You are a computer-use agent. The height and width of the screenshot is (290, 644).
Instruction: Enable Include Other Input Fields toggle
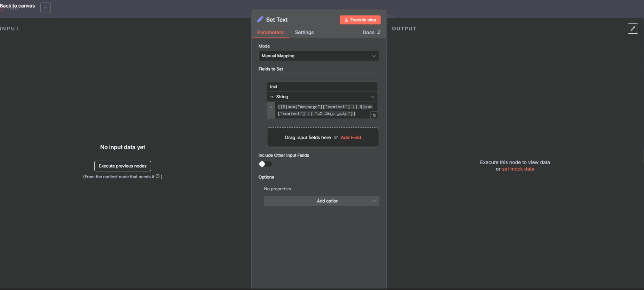click(x=265, y=164)
